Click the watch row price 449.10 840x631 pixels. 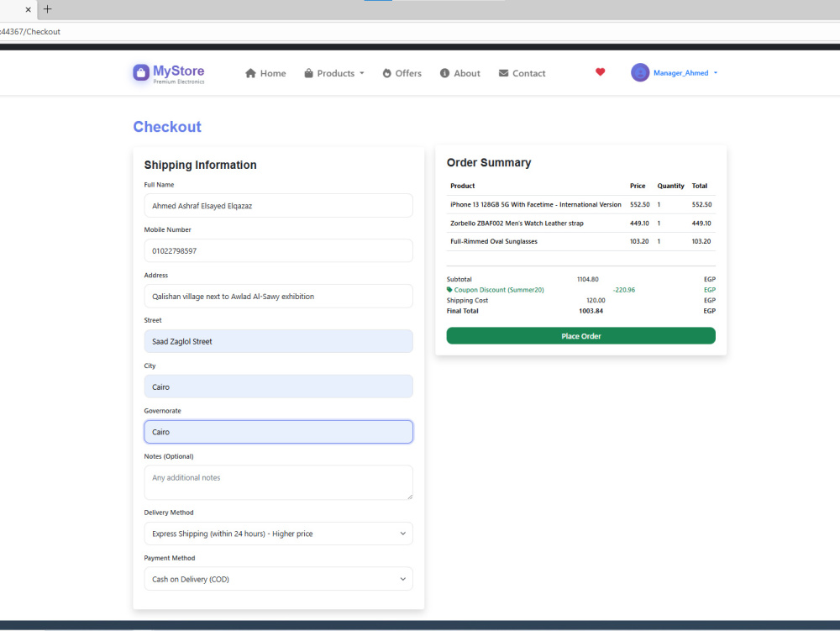click(x=639, y=223)
